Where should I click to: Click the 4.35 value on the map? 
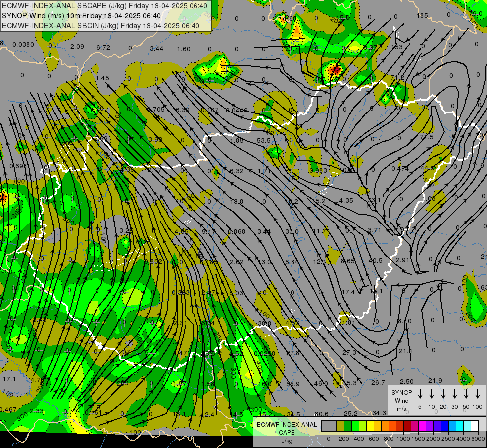pos(346,201)
